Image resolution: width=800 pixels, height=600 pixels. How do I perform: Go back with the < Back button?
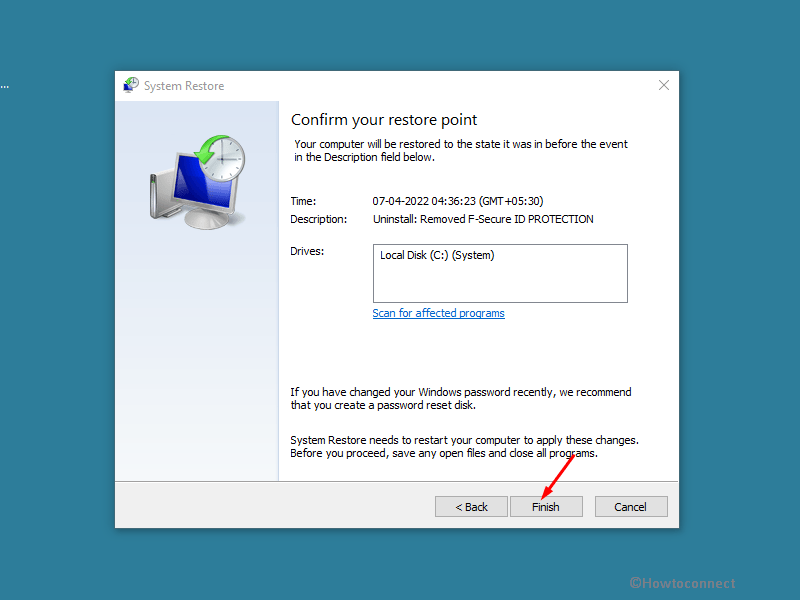coord(471,507)
